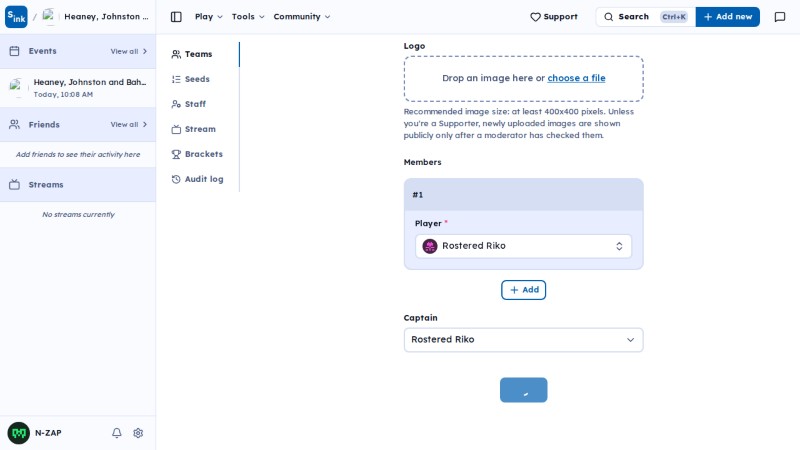Open the chat icon
This screenshot has height=450, width=800.
[x=780, y=17]
